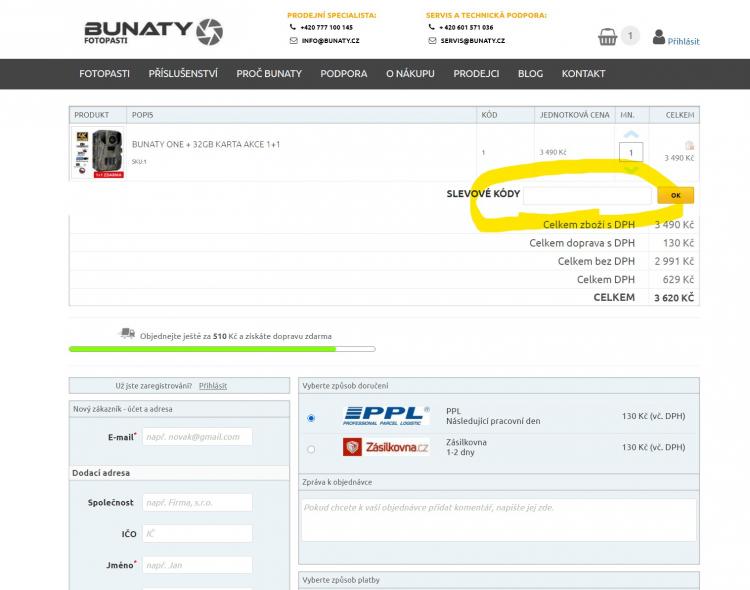This screenshot has width=750, height=590.
Task: Open the Podpora menu item
Action: click(344, 74)
